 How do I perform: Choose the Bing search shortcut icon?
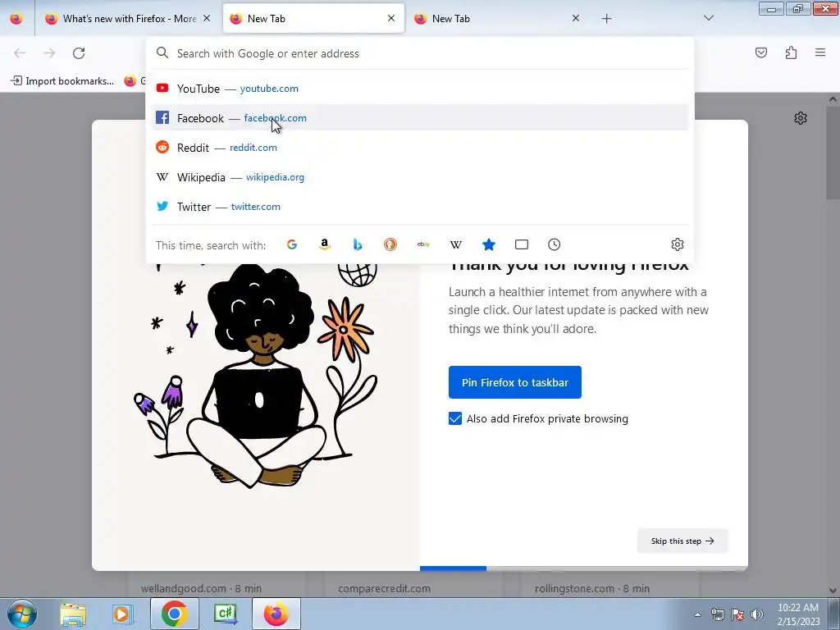tap(358, 244)
